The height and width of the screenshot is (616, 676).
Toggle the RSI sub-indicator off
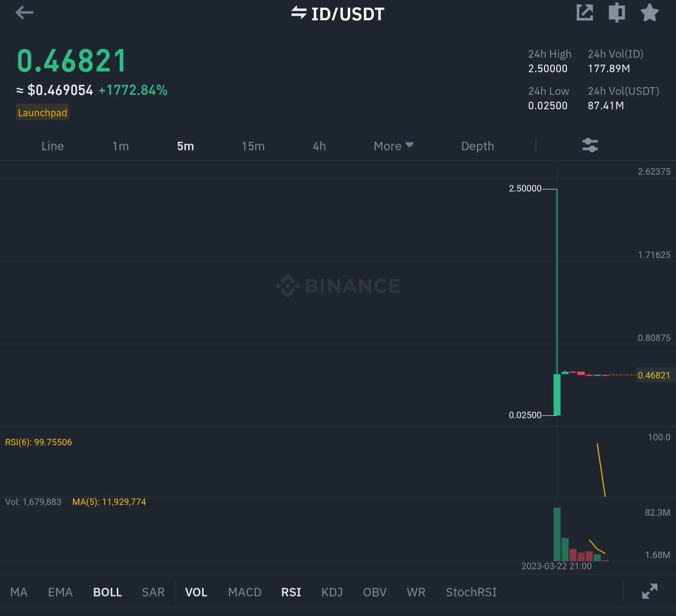pyautogui.click(x=291, y=592)
